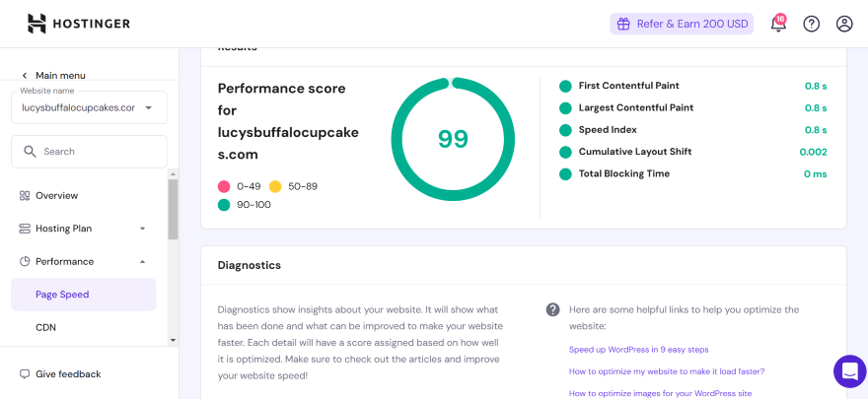The image size is (868, 399).
Task: Click the green 90-100 legend swatch
Action: (224, 205)
